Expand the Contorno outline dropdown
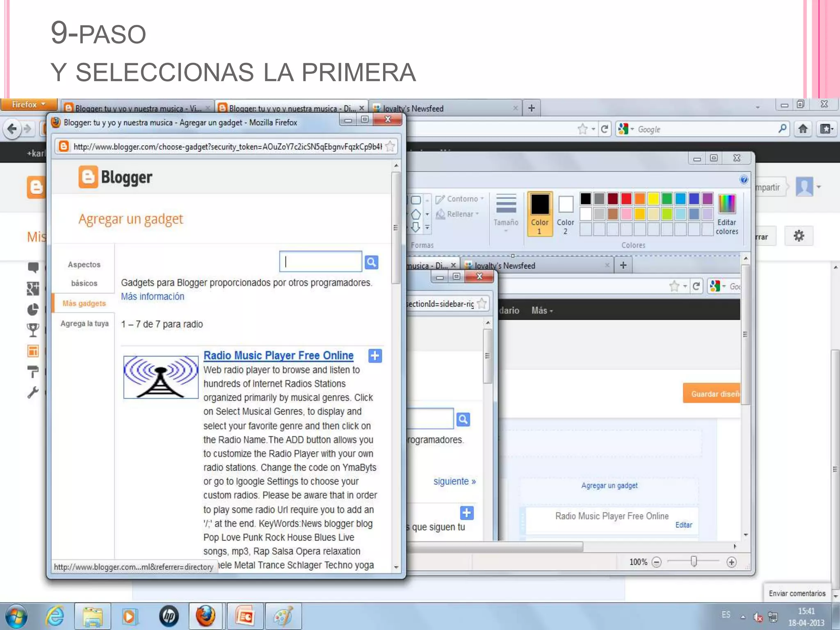 pyautogui.click(x=460, y=199)
